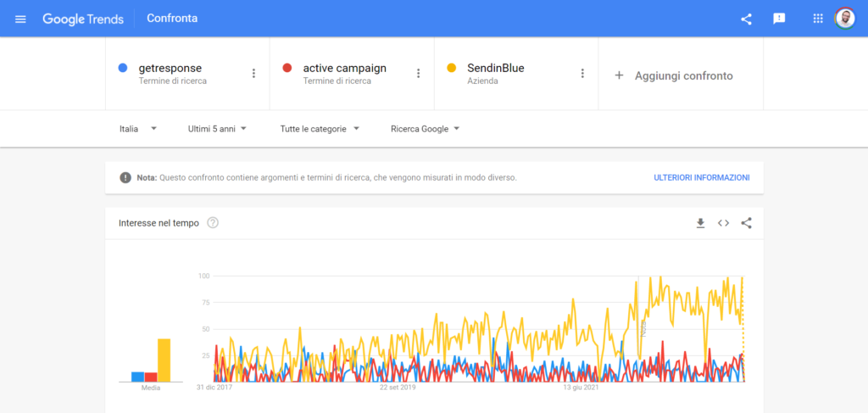Expand the Italia country dropdown
The width and height of the screenshot is (868, 413).
click(138, 129)
